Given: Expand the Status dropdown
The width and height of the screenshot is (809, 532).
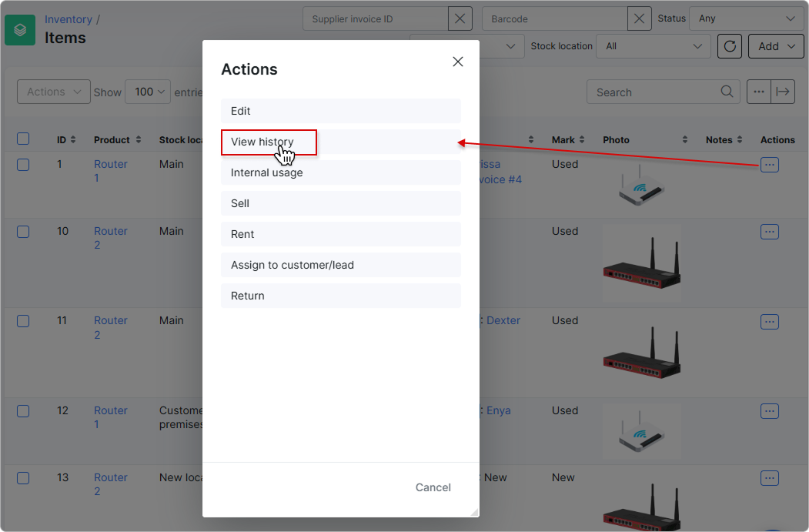Looking at the screenshot, I should pos(746,18).
